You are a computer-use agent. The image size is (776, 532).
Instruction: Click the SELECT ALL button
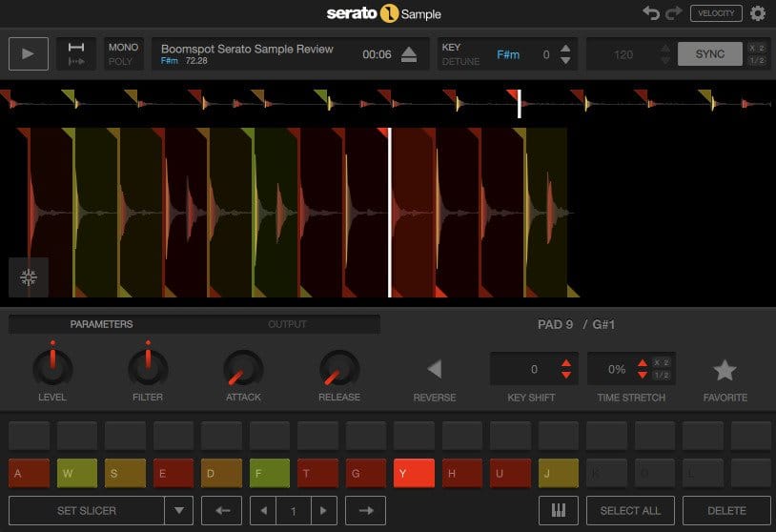[x=630, y=511]
